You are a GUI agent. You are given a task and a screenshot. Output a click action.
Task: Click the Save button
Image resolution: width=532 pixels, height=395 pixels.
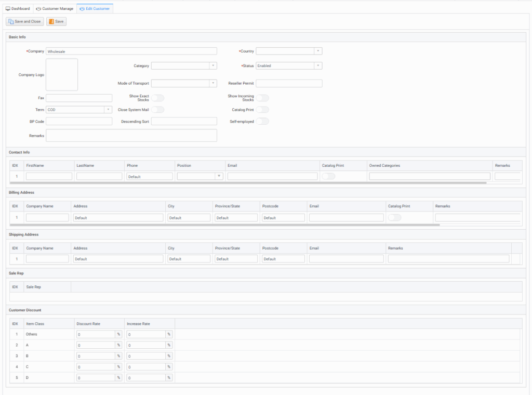56,22
